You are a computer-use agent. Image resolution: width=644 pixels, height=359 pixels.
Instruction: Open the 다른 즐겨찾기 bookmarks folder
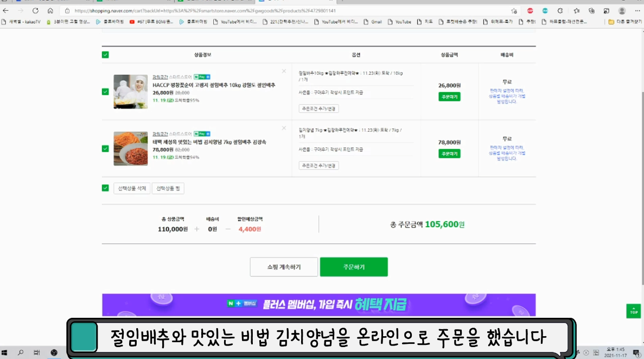pos(624,22)
